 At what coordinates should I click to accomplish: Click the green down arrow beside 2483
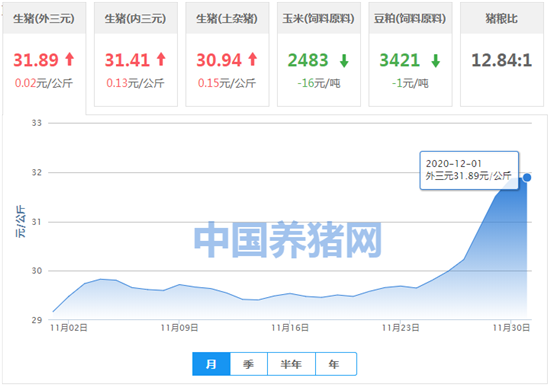tap(344, 61)
